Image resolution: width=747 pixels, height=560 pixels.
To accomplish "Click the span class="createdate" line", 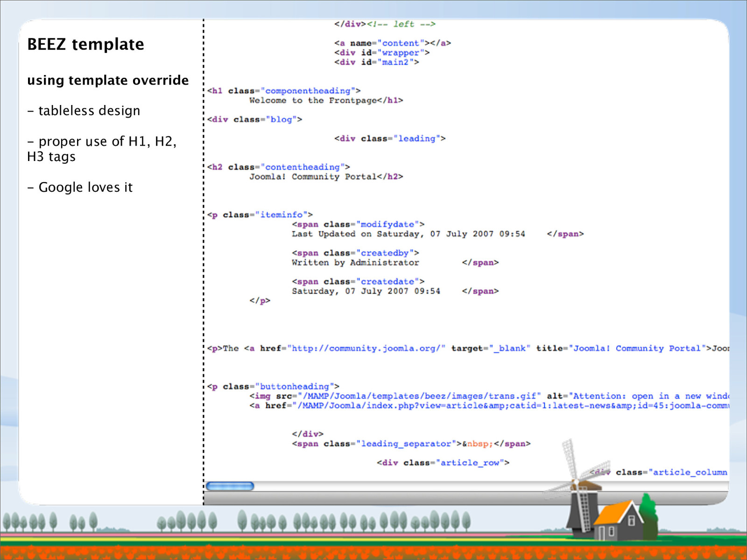I will 358,282.
